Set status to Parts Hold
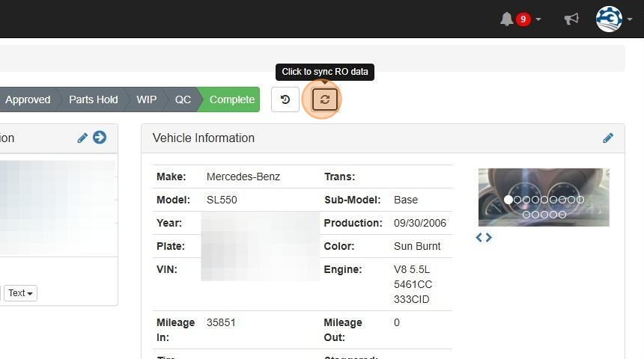The width and height of the screenshot is (644, 359). (93, 99)
